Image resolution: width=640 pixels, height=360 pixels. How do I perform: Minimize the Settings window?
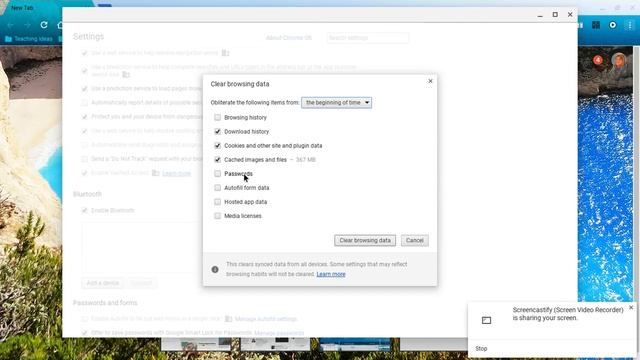tap(540, 15)
